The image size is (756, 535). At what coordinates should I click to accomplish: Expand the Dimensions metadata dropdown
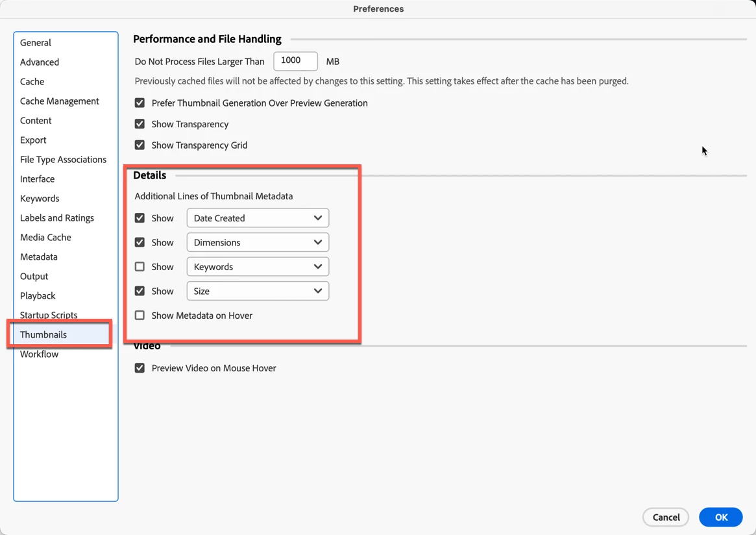click(x=258, y=243)
